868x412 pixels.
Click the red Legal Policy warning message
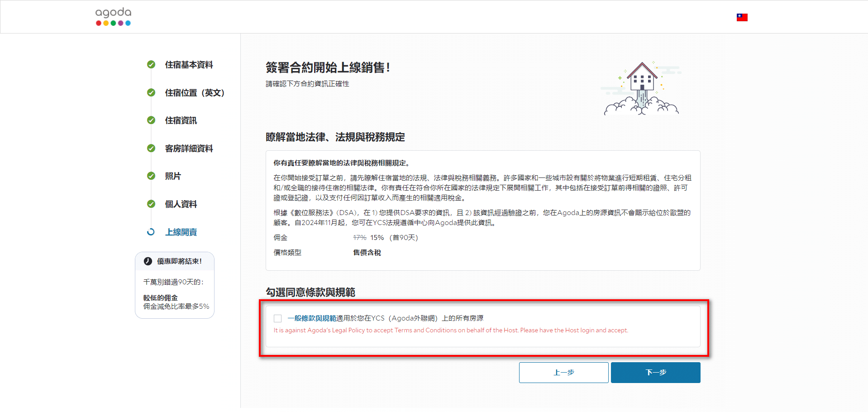(x=451, y=330)
